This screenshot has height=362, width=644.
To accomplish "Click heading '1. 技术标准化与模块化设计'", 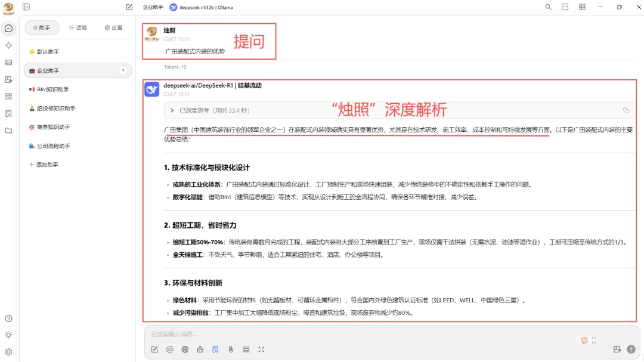I will (x=206, y=168).
